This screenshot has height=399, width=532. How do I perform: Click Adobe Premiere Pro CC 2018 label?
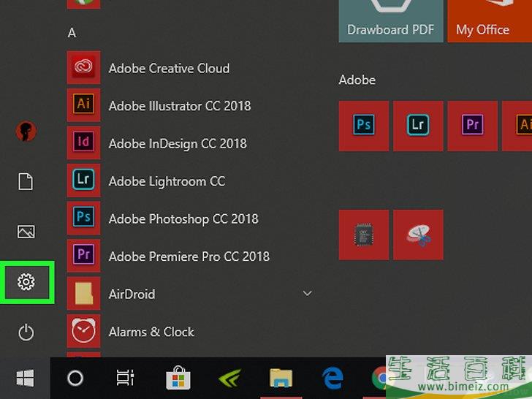coord(189,256)
